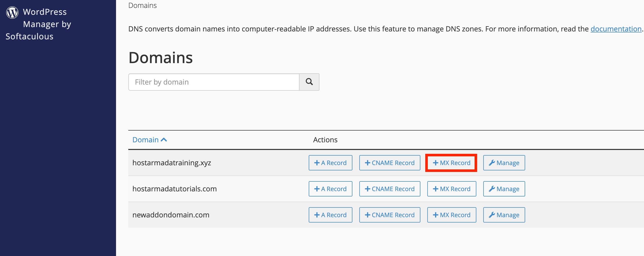Screen dimensions: 644x256
Task: Select the hostarmadatraining.xyz domain name text
Action: pos(172,163)
